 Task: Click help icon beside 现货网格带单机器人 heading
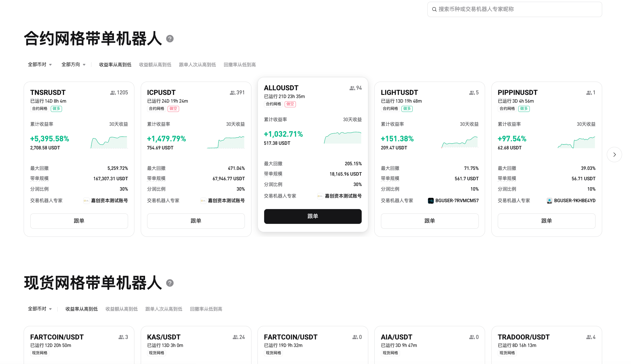click(170, 283)
